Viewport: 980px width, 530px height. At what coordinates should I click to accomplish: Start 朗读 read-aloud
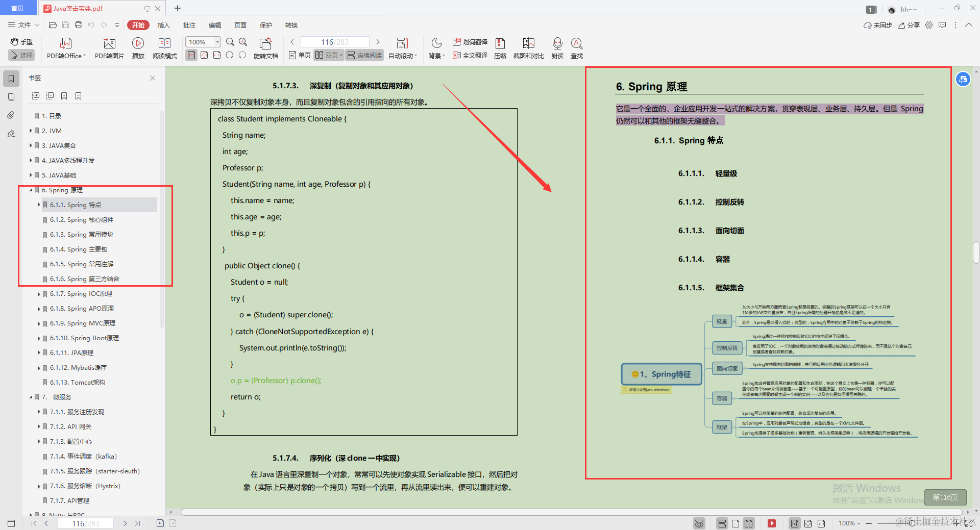click(557, 47)
